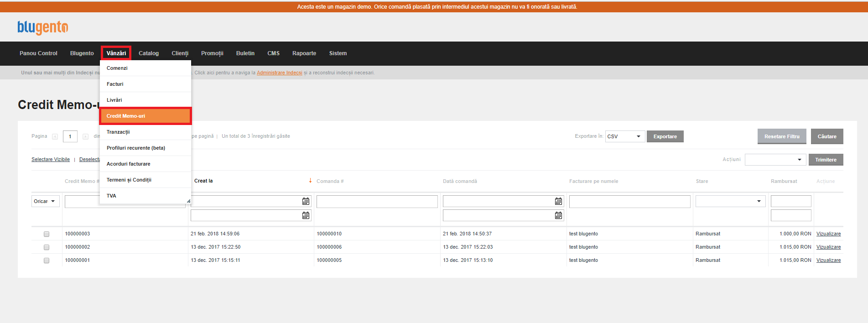868x323 pixels.
Task: Go to next page arrow icon
Action: [x=85, y=136]
